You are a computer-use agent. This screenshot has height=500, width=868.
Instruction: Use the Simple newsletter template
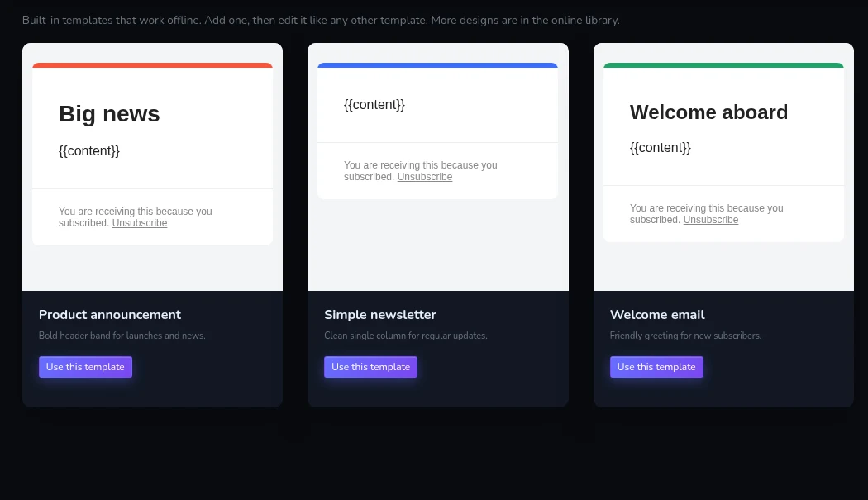(370, 367)
